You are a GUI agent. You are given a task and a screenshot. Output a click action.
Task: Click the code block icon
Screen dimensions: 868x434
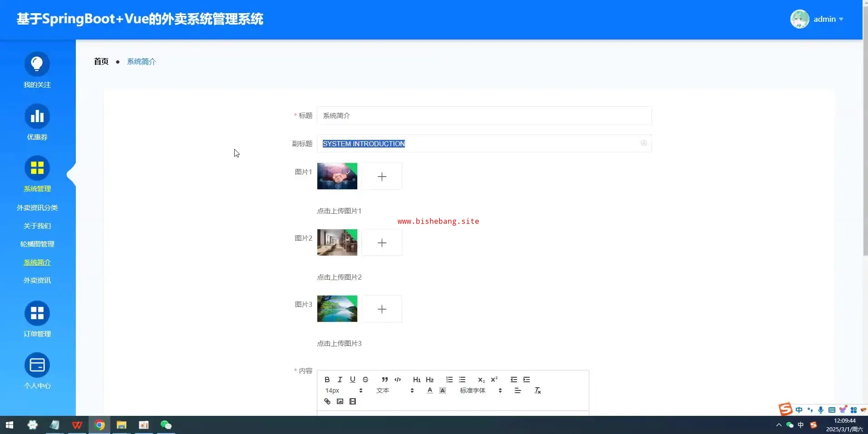tap(398, 380)
